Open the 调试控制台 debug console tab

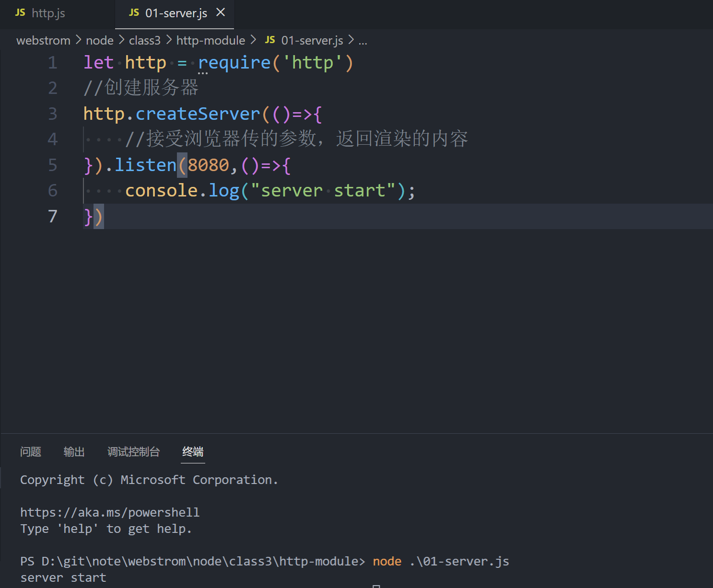[x=133, y=452]
